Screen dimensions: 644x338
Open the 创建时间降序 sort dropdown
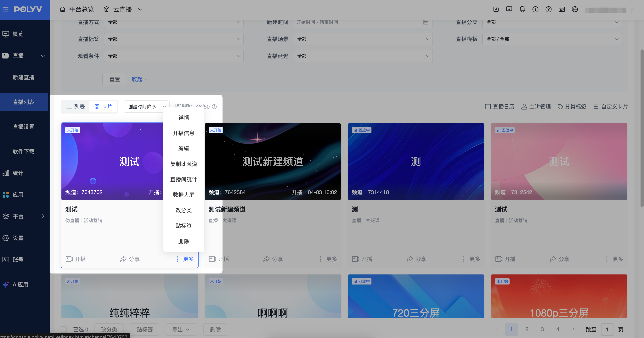coord(146,107)
